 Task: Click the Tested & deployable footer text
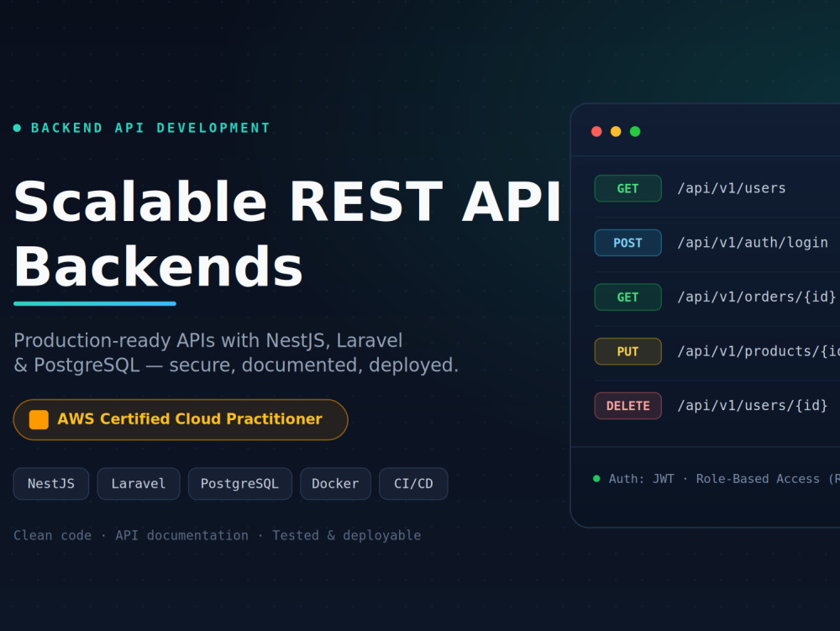click(347, 535)
